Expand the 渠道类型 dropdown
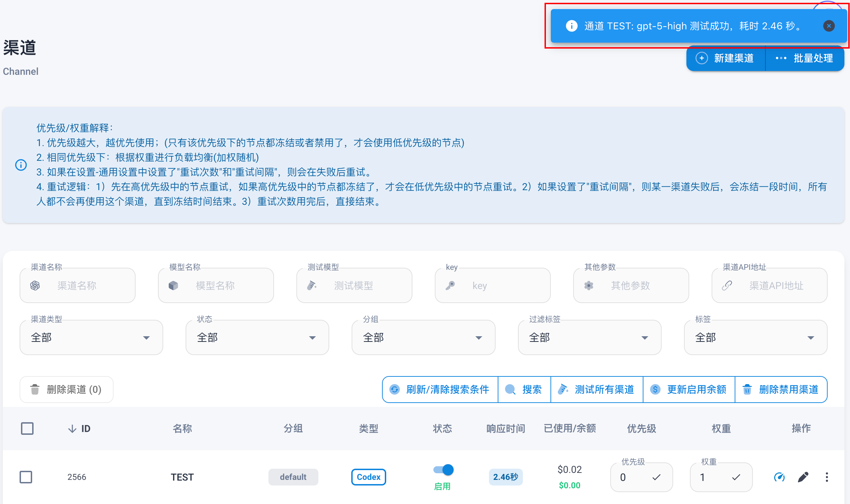The image size is (850, 504). click(x=91, y=338)
